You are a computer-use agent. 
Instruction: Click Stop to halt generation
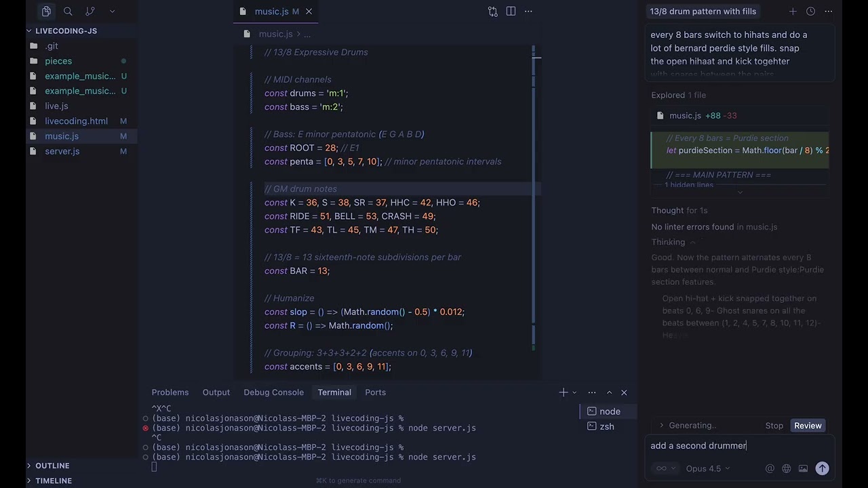[774, 425]
